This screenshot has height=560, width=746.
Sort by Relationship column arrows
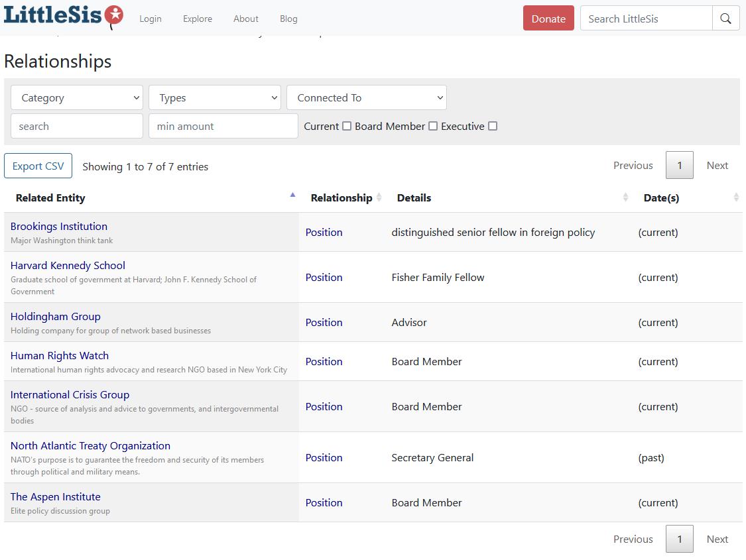[x=379, y=197]
